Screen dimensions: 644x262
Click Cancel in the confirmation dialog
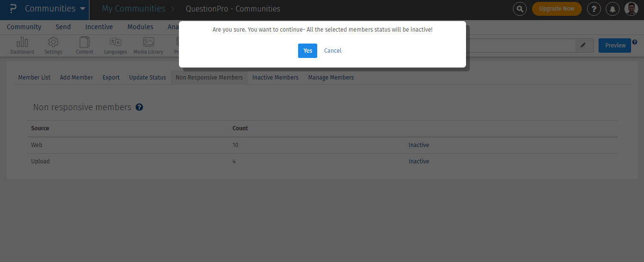333,51
